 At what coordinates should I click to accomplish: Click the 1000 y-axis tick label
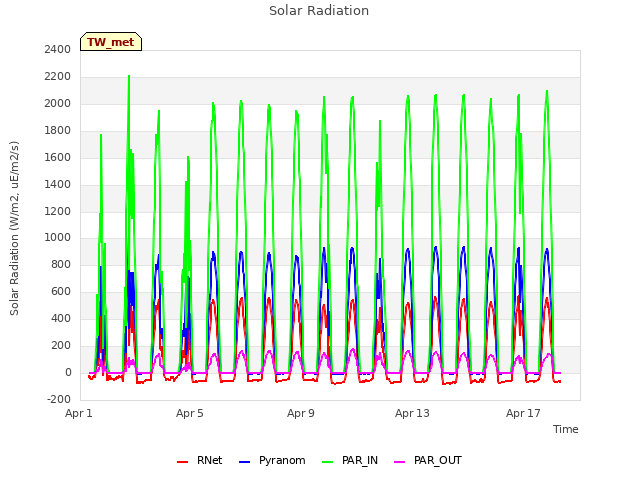pos(58,238)
